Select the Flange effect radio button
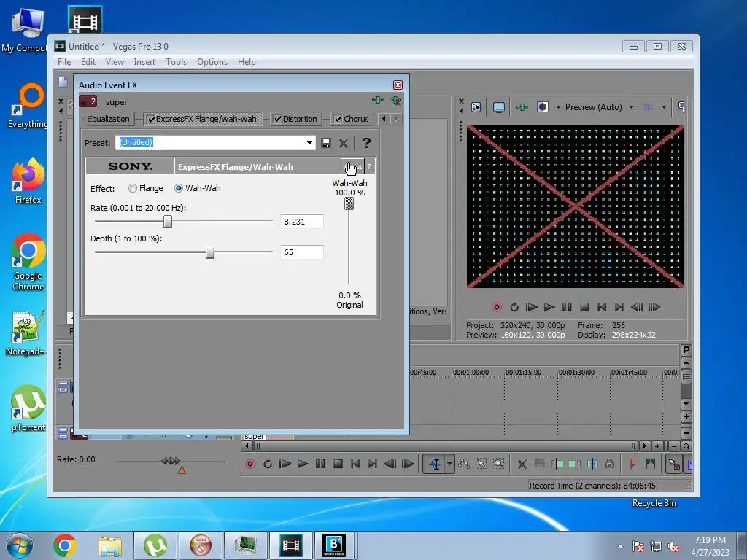 pos(133,189)
